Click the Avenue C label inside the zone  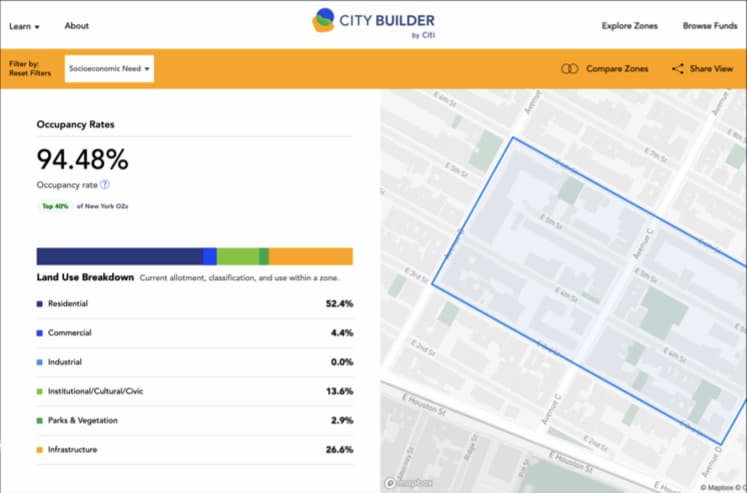[x=643, y=244]
